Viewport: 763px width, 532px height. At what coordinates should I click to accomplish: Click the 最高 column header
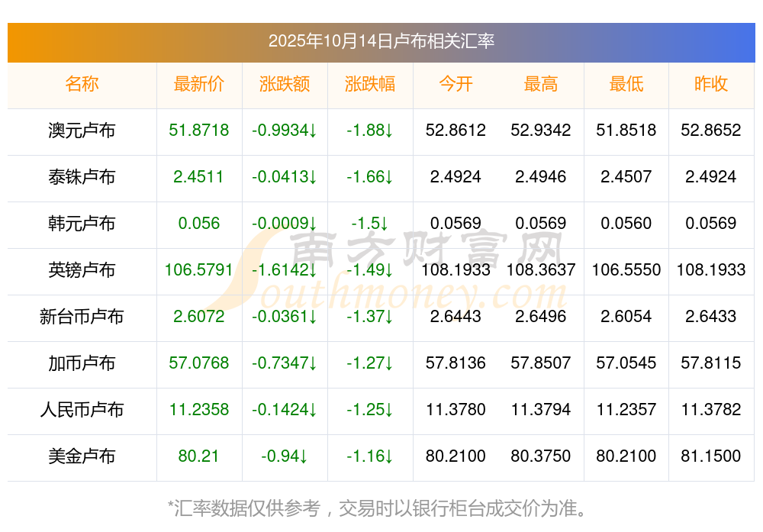[541, 85]
